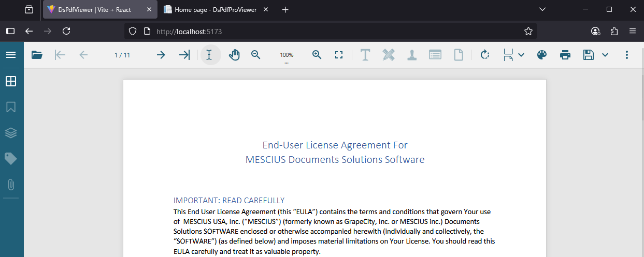
Task: Click the browser back arrow
Action: (29, 31)
